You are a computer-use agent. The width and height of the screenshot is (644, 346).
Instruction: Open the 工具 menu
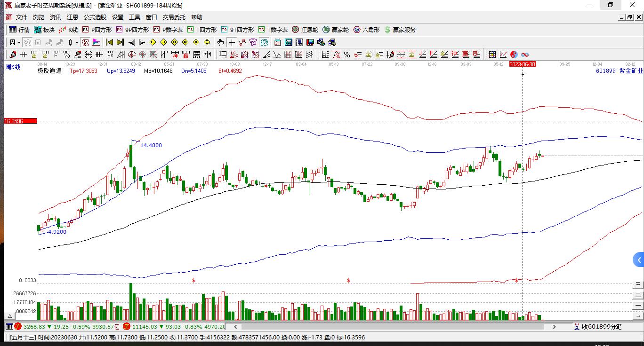(135, 17)
